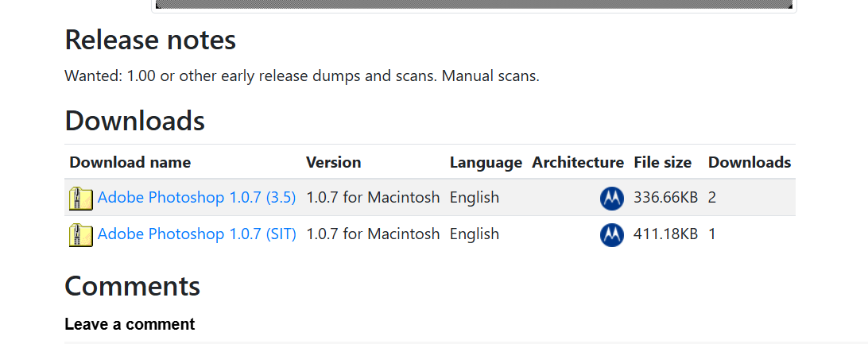Click the 411.18KB file size cell

(665, 234)
